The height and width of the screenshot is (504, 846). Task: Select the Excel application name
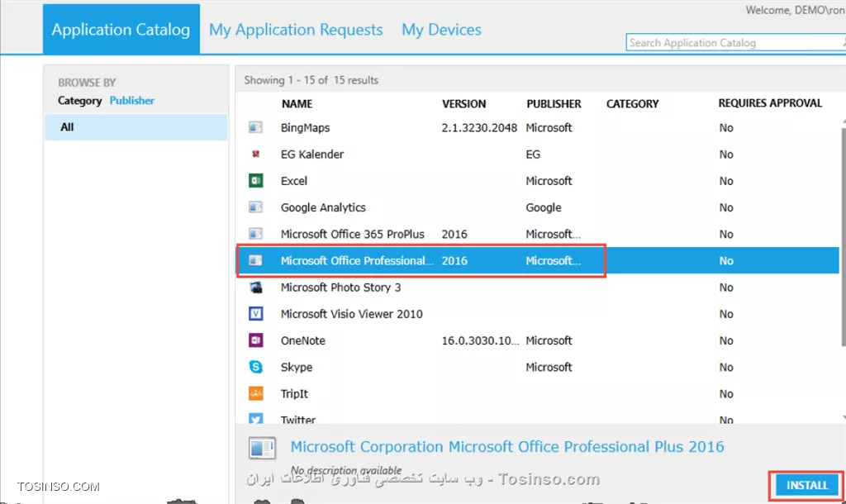(x=293, y=181)
